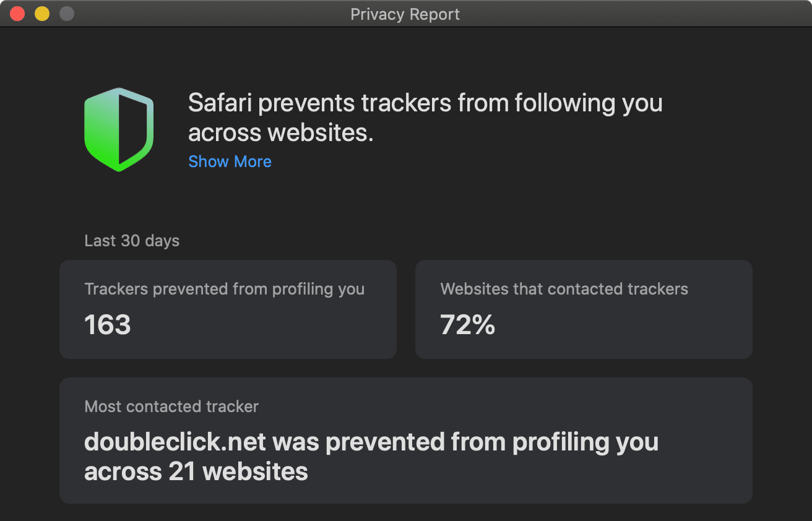Minimize window with the yellow button
The width and height of the screenshot is (812, 521).
[x=42, y=14]
